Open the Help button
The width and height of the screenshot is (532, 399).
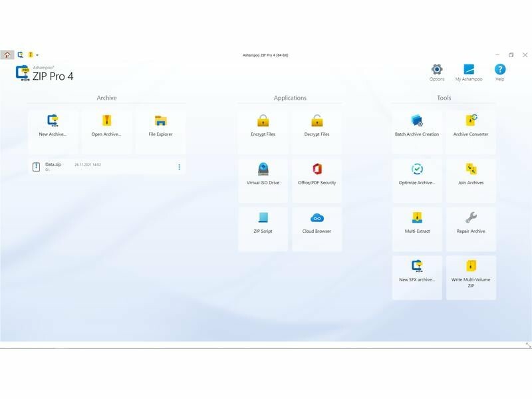tap(499, 70)
